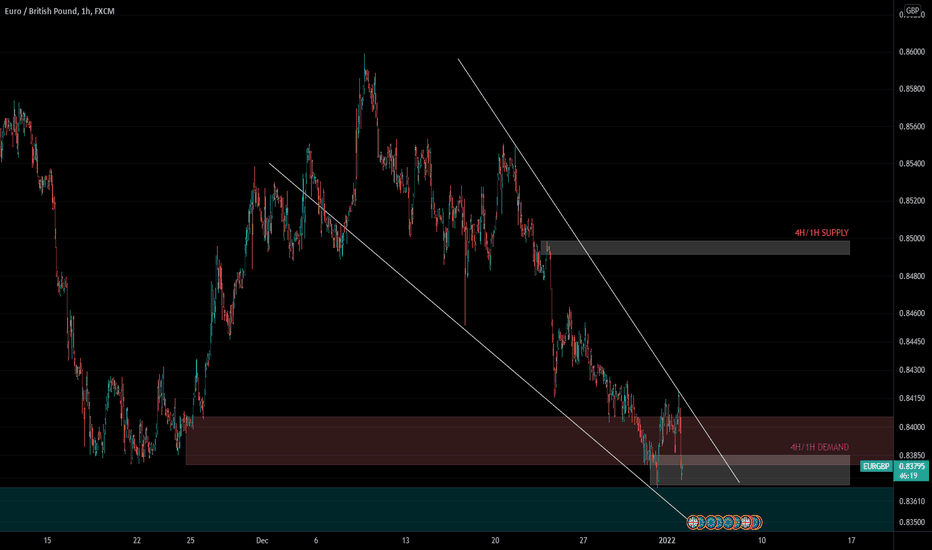
Task: Click the 0.83610 price scale label
Action: 912,501
